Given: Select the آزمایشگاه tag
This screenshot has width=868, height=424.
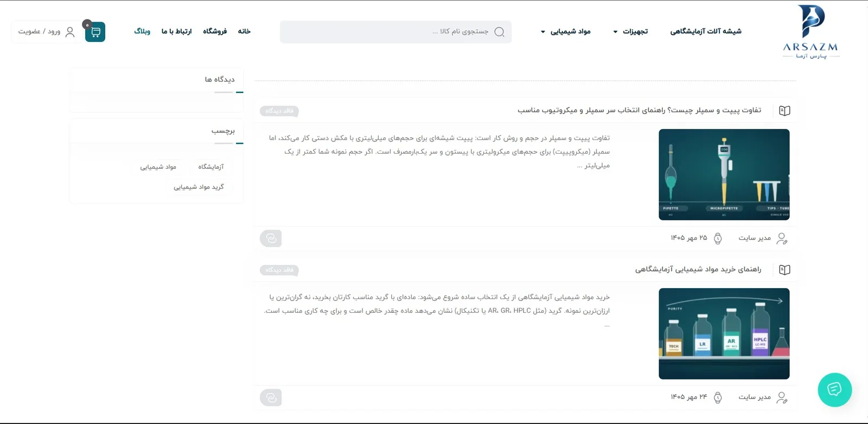Looking at the screenshot, I should (x=211, y=167).
